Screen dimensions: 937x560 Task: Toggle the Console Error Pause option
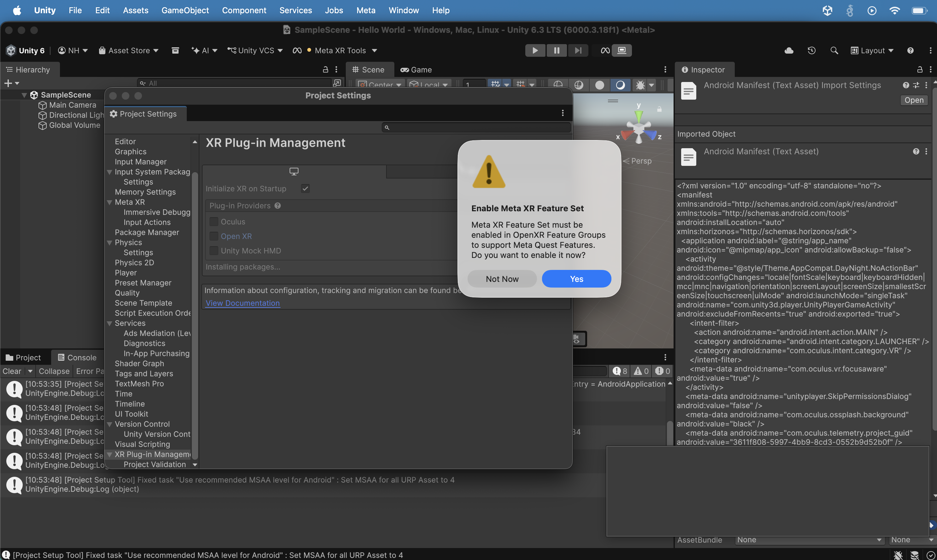click(90, 371)
